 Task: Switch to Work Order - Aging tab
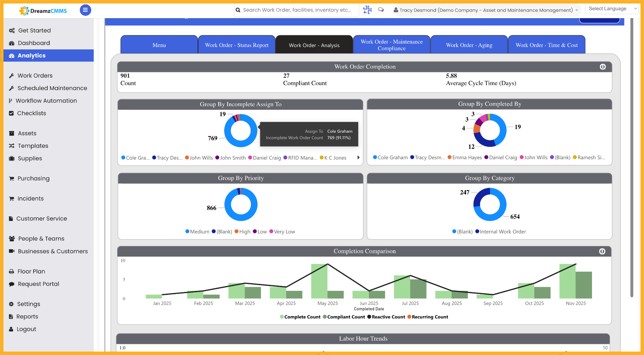tap(469, 45)
